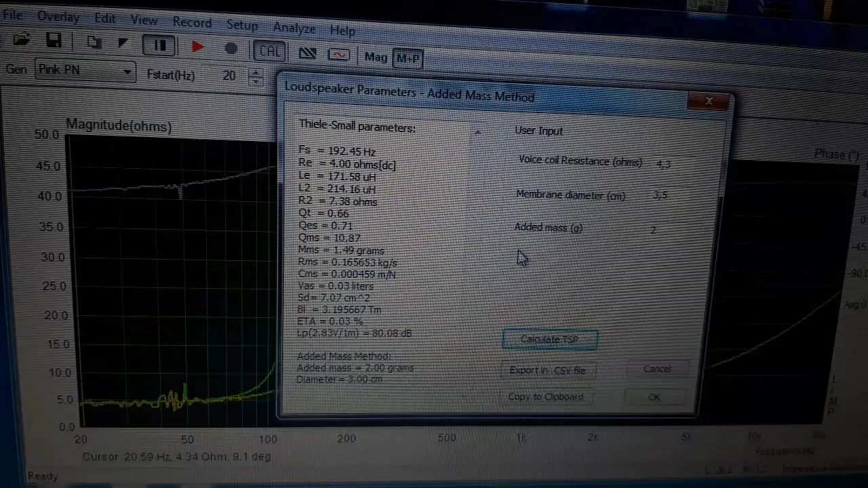Select the 'Qes = 0.71' parameter line

[x=325, y=226]
